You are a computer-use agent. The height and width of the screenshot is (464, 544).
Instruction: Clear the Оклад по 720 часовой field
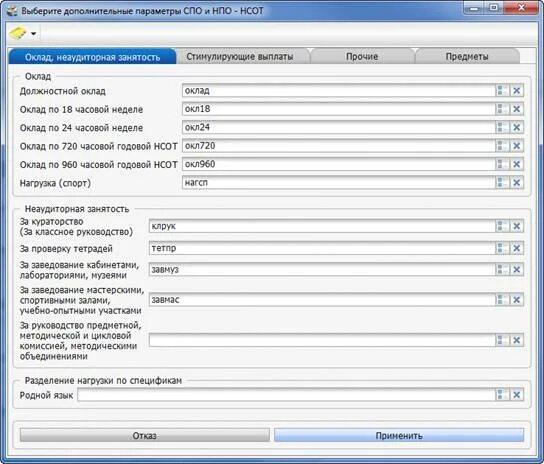tap(516, 146)
